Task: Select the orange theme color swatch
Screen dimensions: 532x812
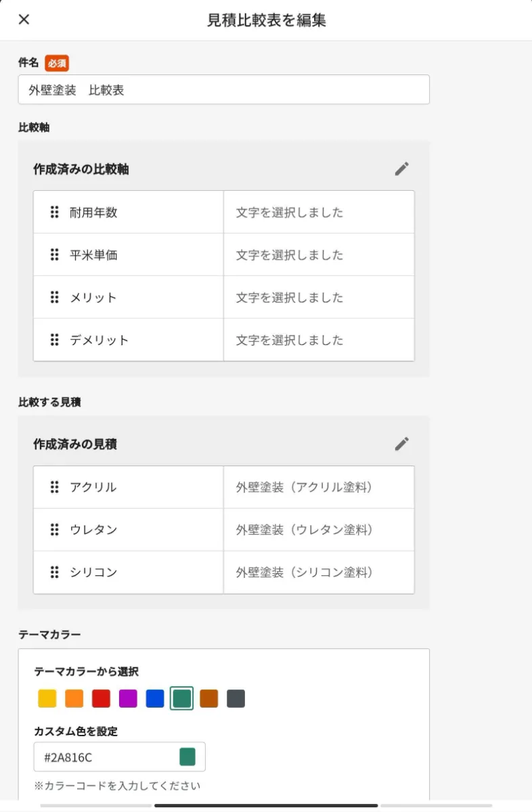Action: tap(74, 698)
